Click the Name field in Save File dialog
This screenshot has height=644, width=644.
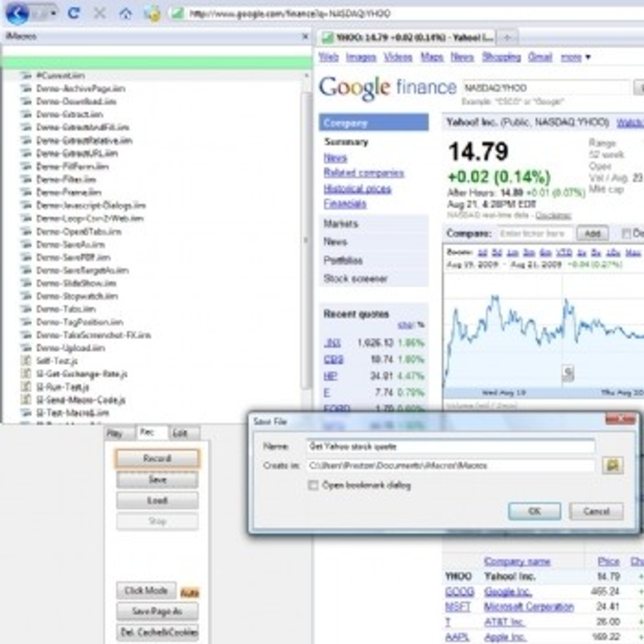tap(450, 446)
